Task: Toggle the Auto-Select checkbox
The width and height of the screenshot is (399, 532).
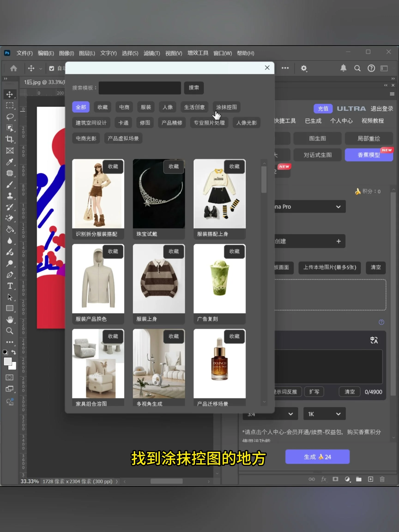Action: pos(51,69)
